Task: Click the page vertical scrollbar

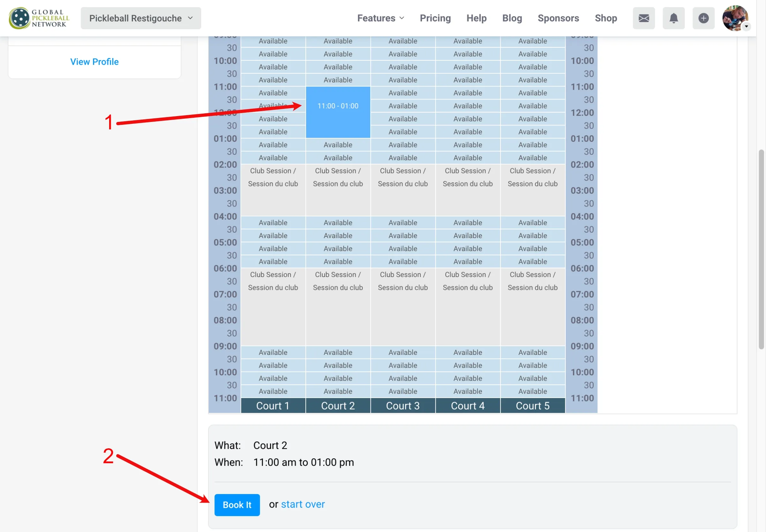Action: (761, 249)
